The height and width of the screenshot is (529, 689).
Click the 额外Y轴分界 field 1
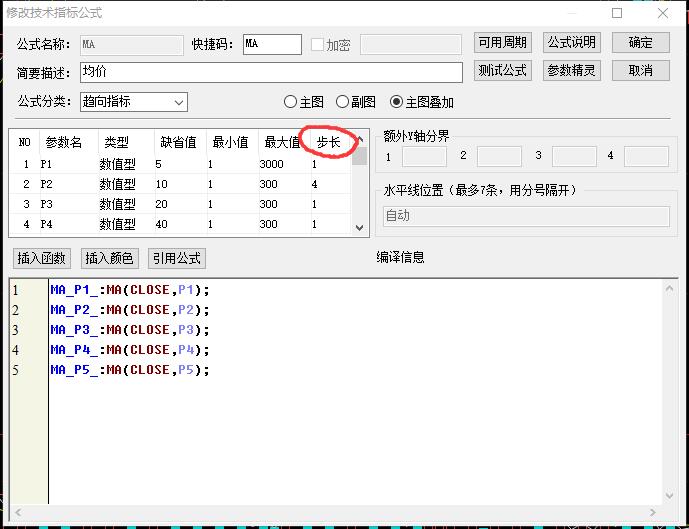424,156
